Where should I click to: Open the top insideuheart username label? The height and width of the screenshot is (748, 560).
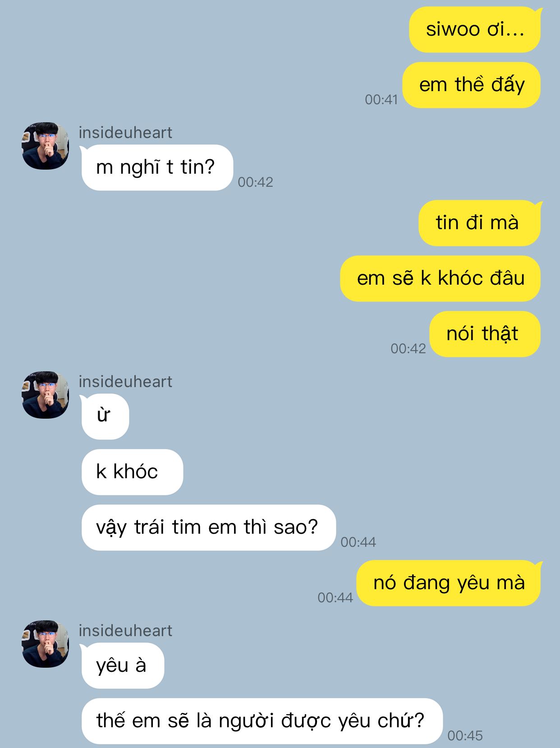[x=125, y=133]
